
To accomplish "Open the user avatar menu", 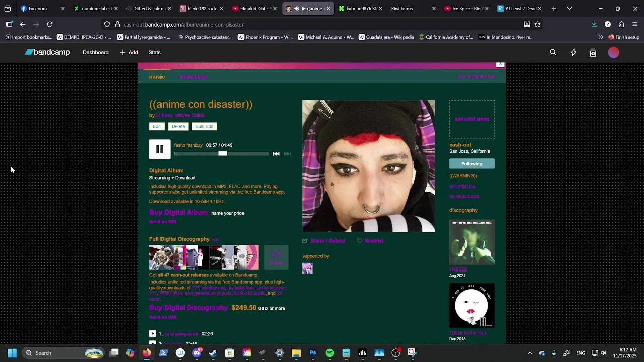I will 613,53.
